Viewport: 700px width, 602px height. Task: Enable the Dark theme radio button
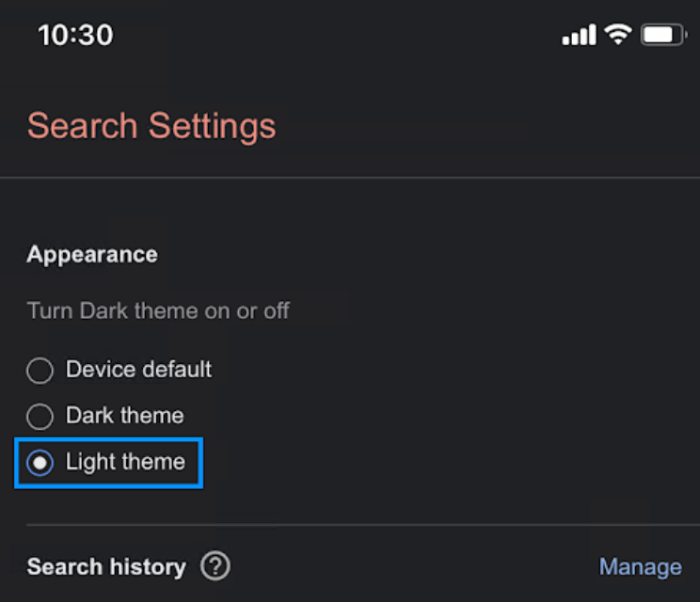[40, 417]
